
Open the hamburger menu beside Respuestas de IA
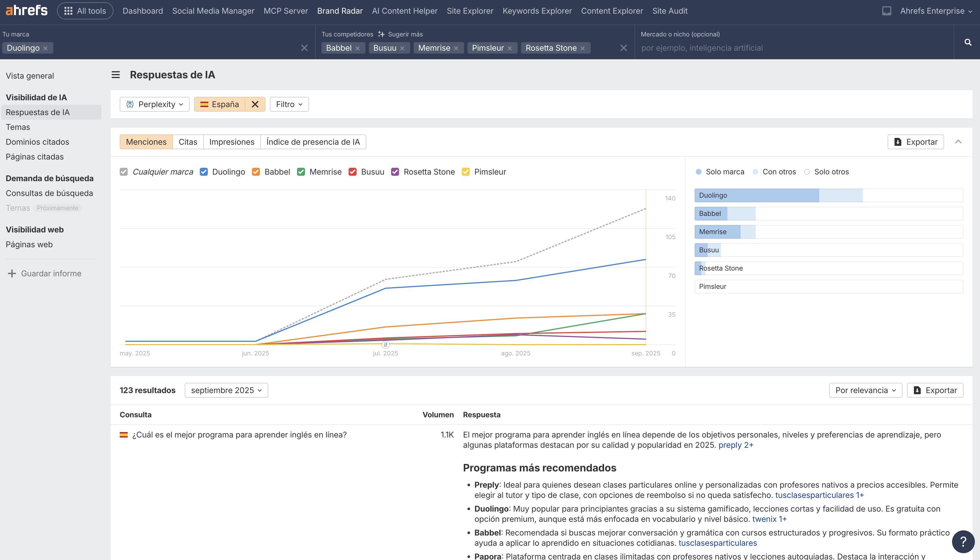[x=115, y=75]
